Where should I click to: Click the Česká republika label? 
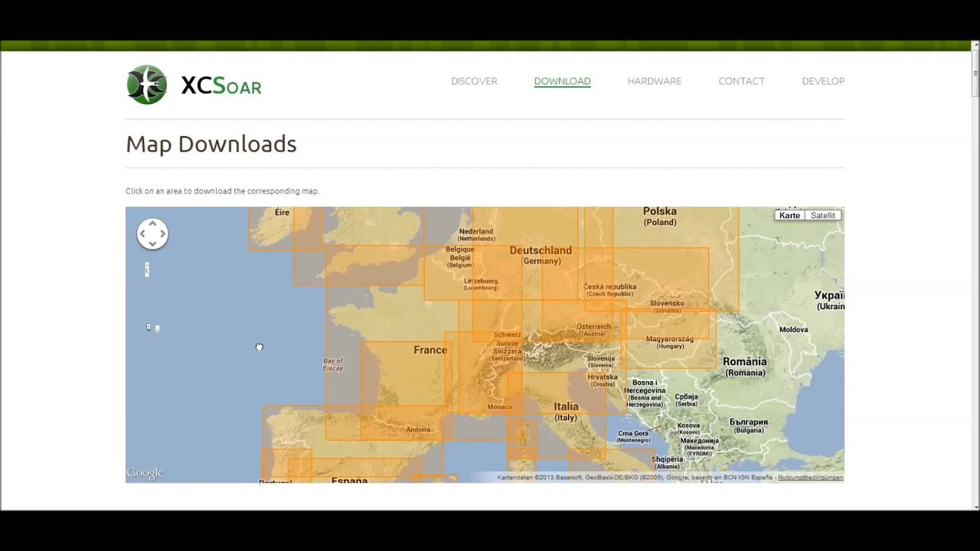(610, 287)
